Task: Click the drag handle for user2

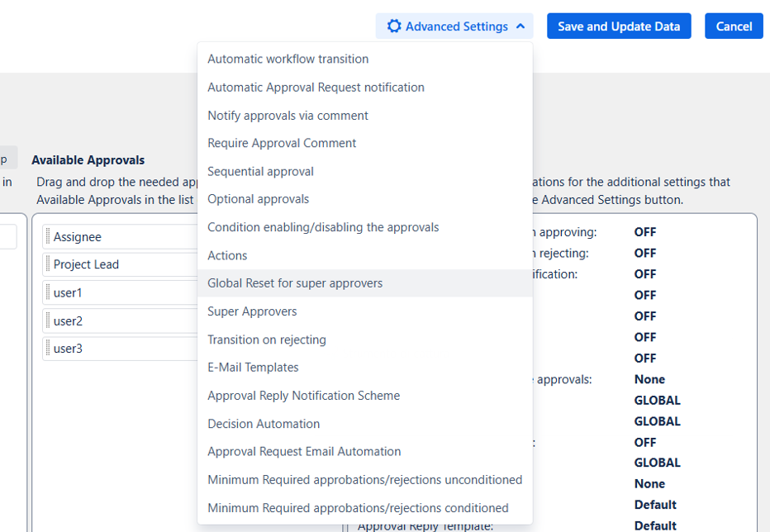Action: 48,321
